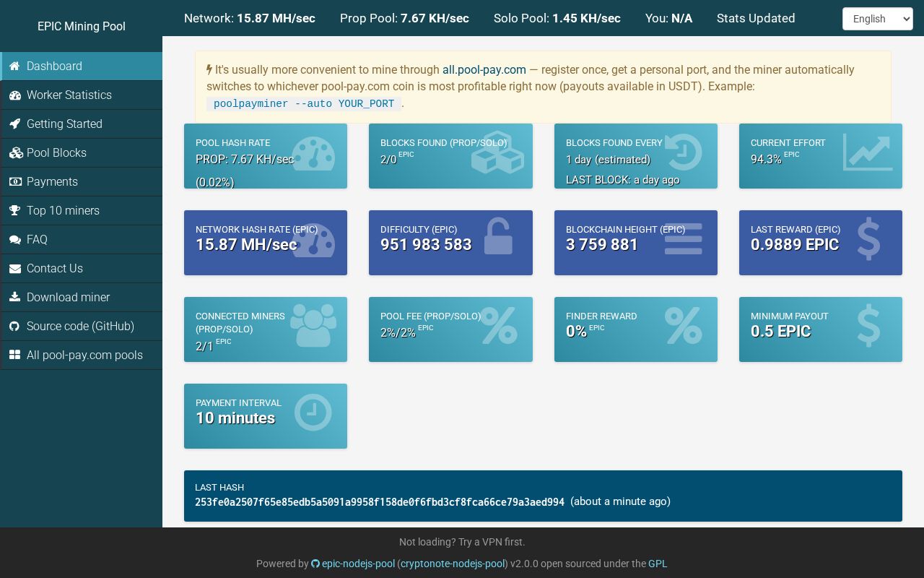Click the Worker Statistics gauge icon
924x578 pixels.
coord(15,95)
